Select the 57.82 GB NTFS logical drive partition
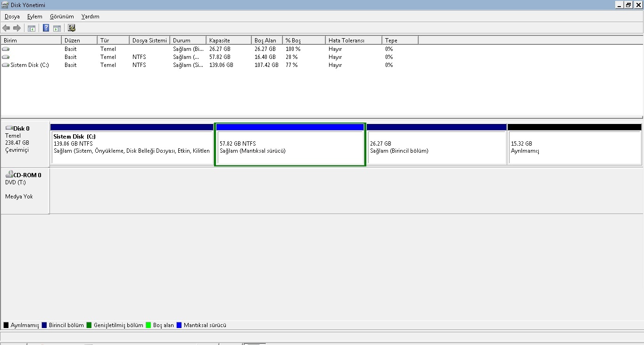This screenshot has width=644, height=345. tap(290, 147)
